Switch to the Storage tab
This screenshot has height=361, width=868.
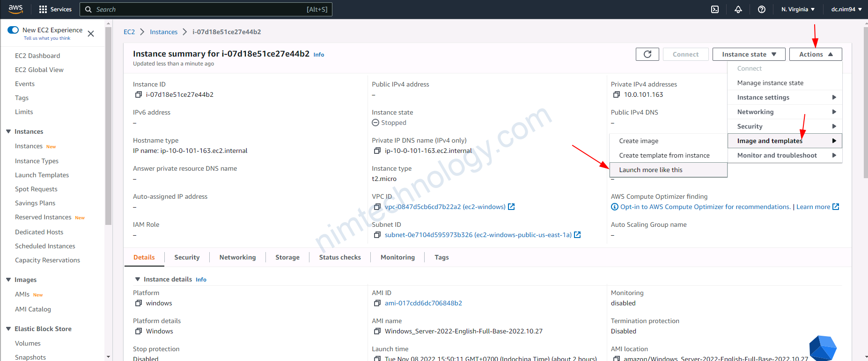pyautogui.click(x=287, y=257)
